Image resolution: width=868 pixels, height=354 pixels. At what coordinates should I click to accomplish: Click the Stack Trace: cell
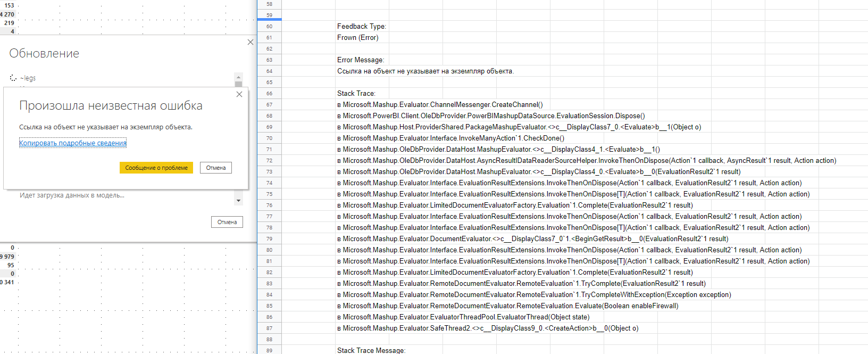coord(356,93)
